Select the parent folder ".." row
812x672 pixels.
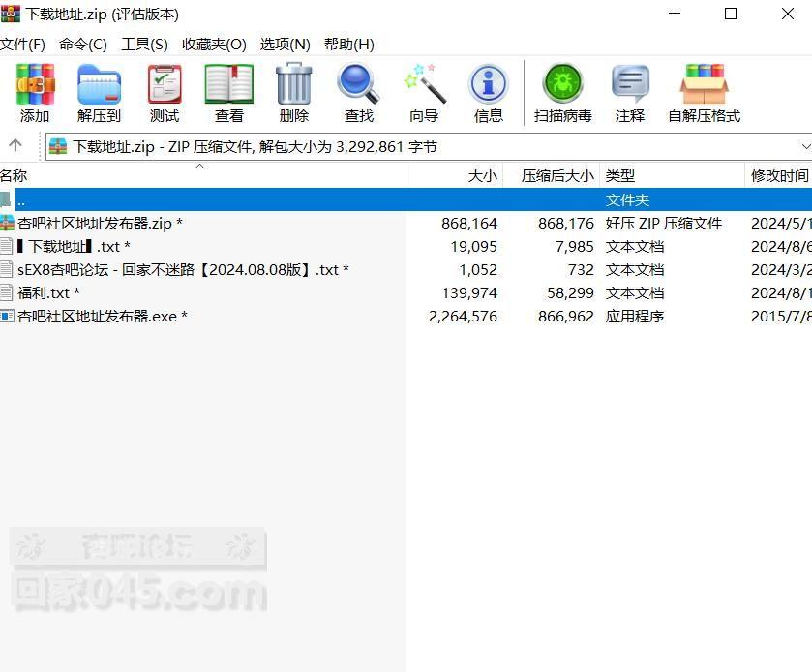[21, 200]
